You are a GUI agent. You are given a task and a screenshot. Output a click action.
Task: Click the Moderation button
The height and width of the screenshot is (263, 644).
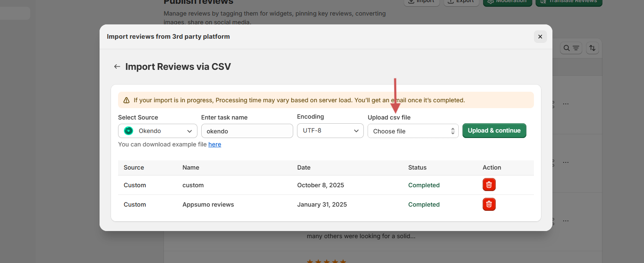point(507,2)
